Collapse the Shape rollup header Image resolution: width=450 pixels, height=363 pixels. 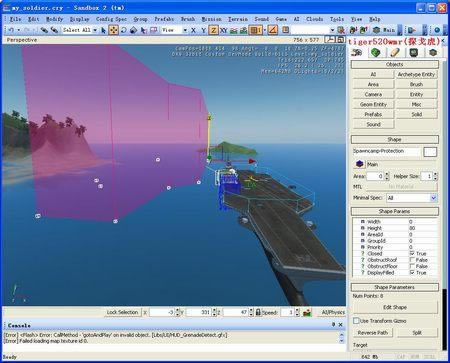pos(394,139)
